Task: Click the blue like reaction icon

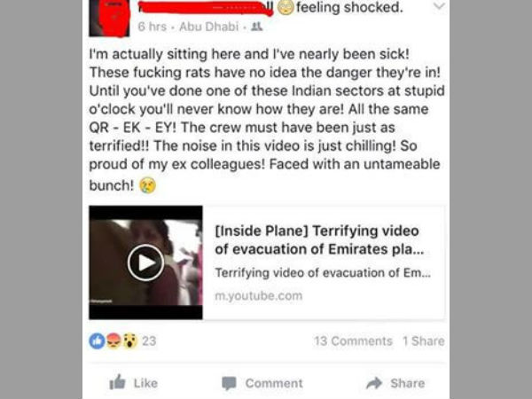Action: tap(97, 341)
